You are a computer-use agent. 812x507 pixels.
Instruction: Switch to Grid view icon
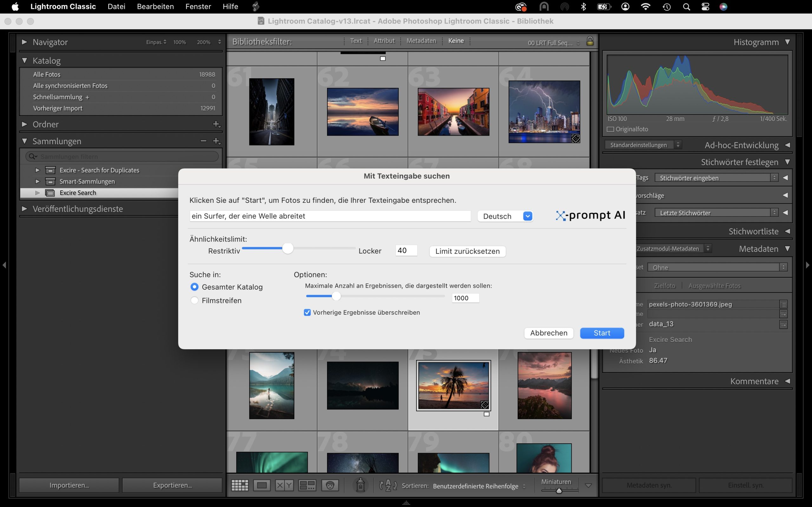(239, 485)
